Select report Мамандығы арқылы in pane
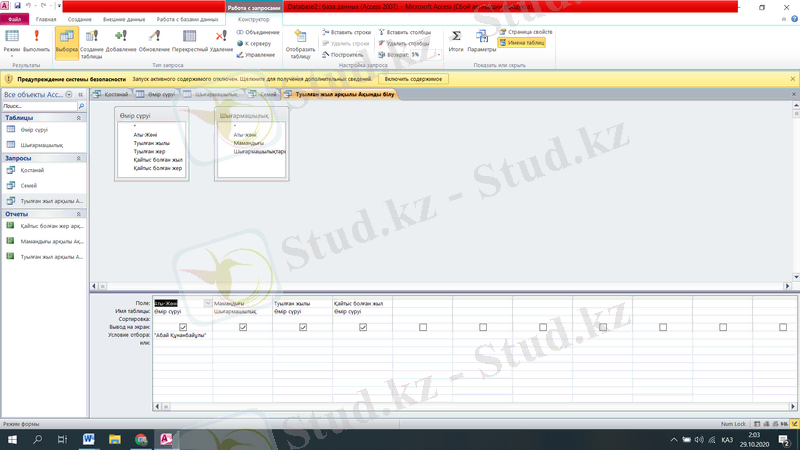The height and width of the screenshot is (450, 800). pos(44,241)
